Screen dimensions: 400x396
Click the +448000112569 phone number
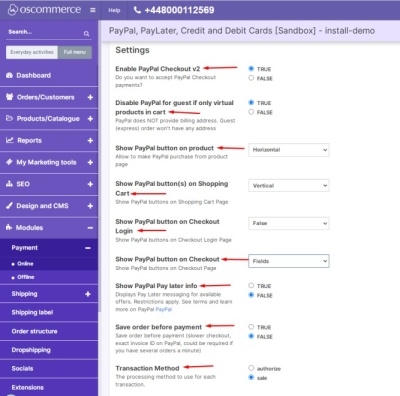pyautogui.click(x=179, y=10)
